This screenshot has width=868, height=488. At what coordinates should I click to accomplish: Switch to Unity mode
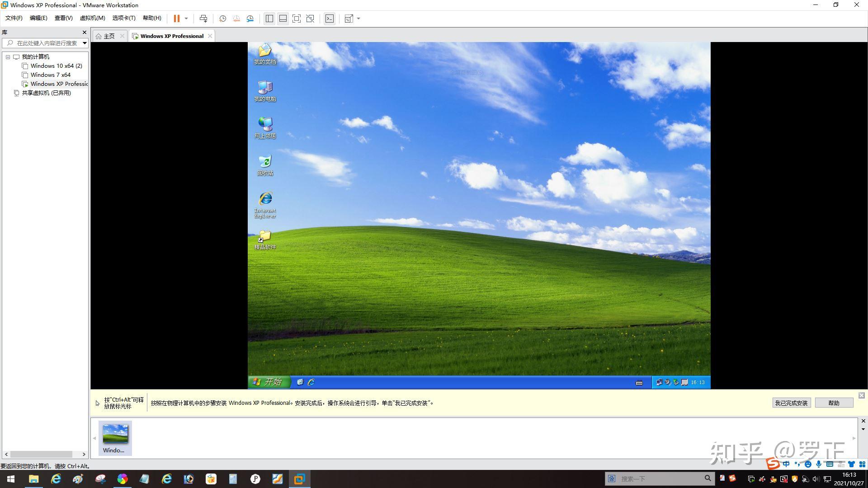coord(310,19)
